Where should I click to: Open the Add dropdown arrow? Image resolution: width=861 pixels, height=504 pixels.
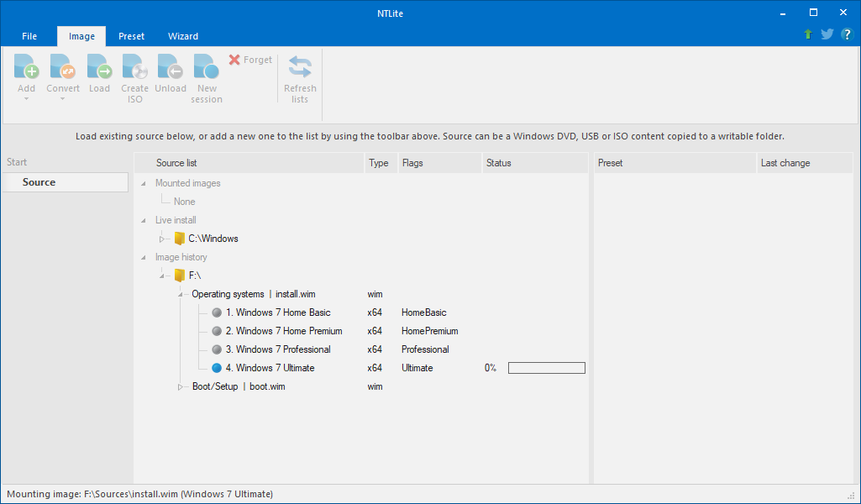point(26,99)
